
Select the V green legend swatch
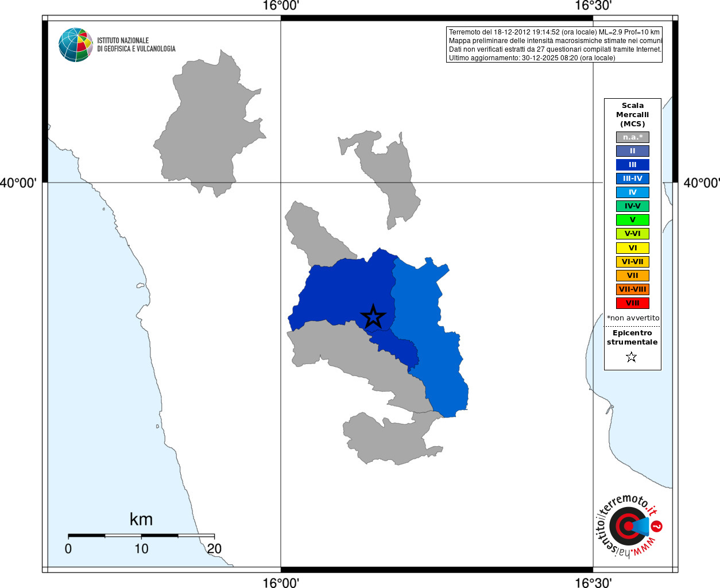pos(633,220)
